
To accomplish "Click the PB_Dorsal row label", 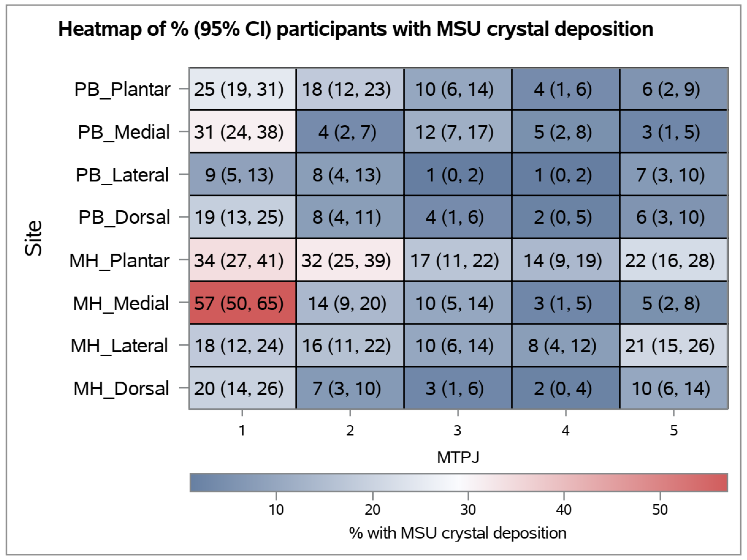I will coord(124,217).
